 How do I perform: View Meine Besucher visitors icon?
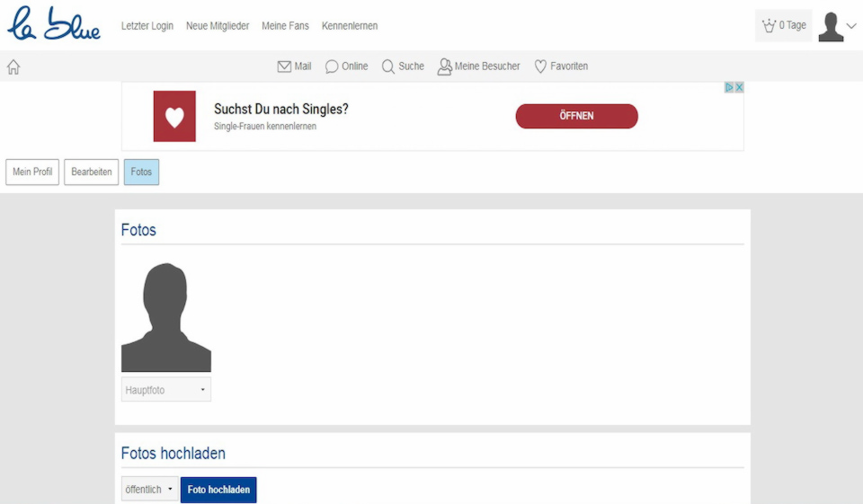pos(444,66)
